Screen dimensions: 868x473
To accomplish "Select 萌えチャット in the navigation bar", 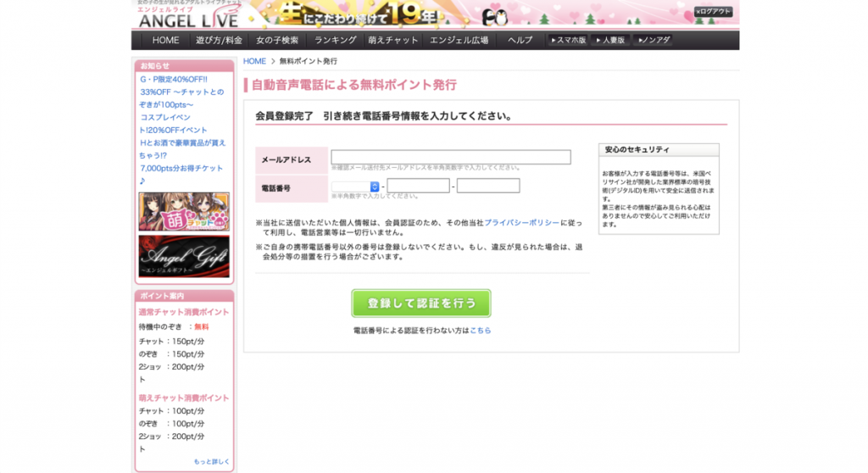I will [x=393, y=40].
